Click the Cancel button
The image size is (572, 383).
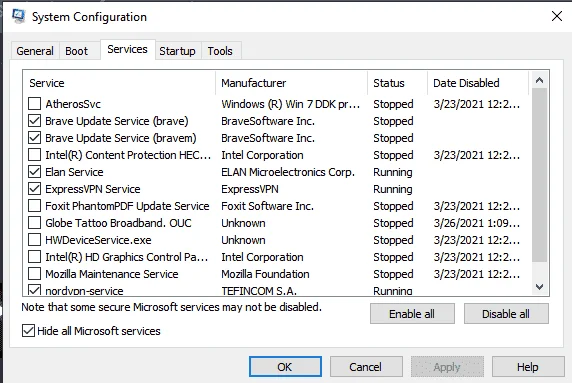(366, 367)
